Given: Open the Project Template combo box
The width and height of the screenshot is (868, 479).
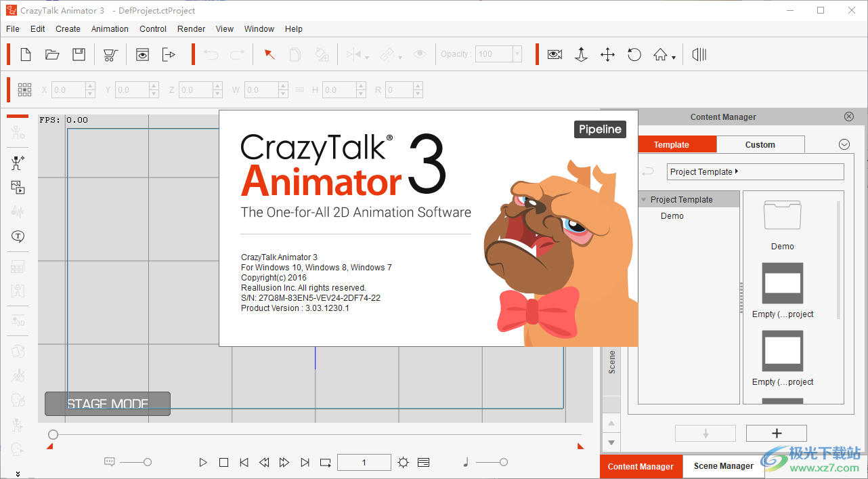Looking at the screenshot, I should (755, 171).
